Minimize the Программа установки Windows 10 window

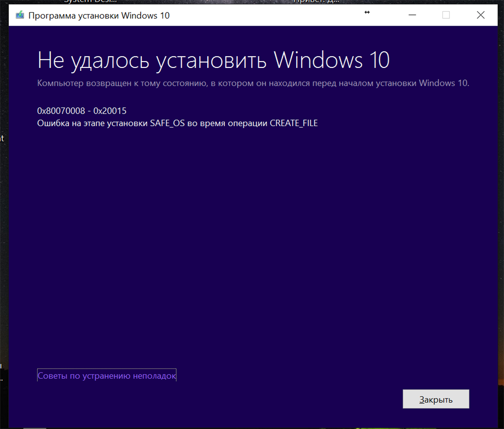[412, 15]
